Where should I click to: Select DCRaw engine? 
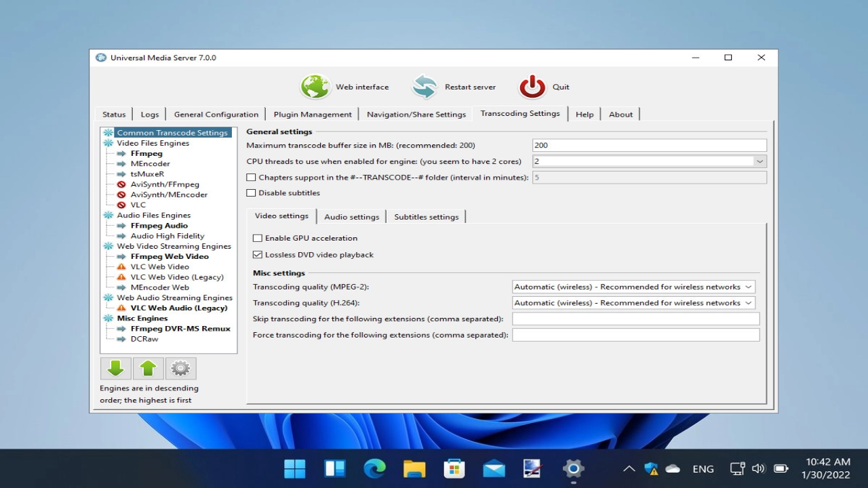(144, 339)
